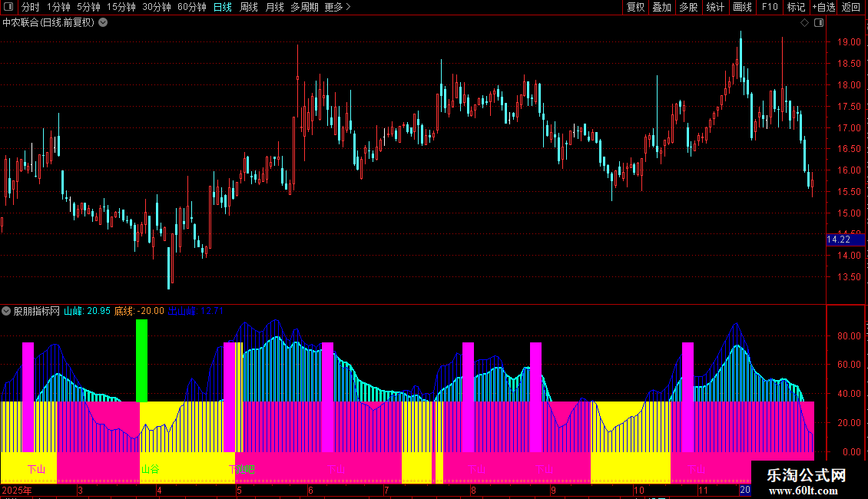Click the diamond icon atop main chart
Image resolution: width=868 pixels, height=499 pixels.
click(x=805, y=23)
